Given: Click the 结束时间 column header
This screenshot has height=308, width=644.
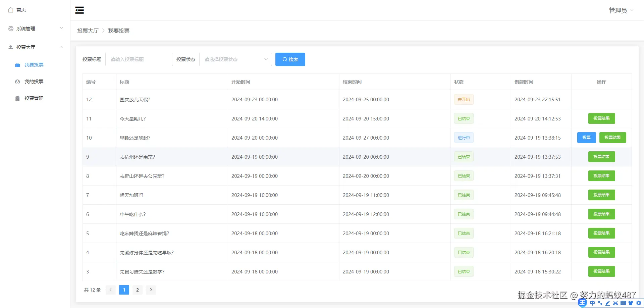Looking at the screenshot, I should pos(352,82).
